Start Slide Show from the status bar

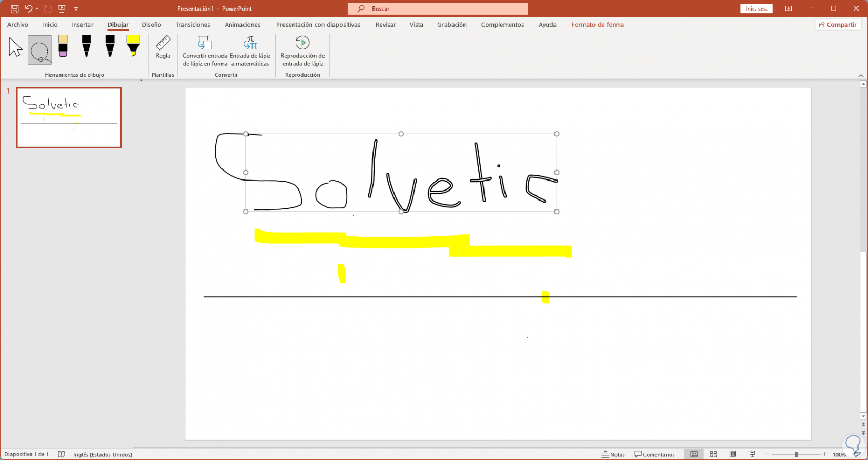pyautogui.click(x=752, y=454)
